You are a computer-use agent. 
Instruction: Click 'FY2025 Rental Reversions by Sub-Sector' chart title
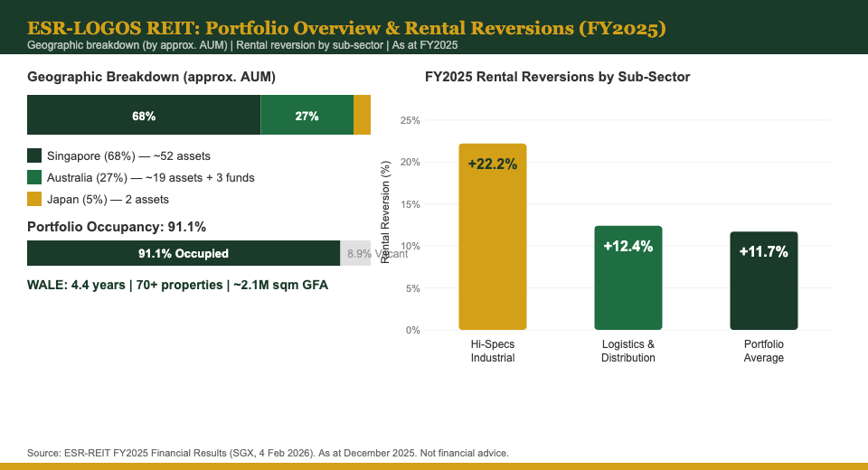(558, 77)
